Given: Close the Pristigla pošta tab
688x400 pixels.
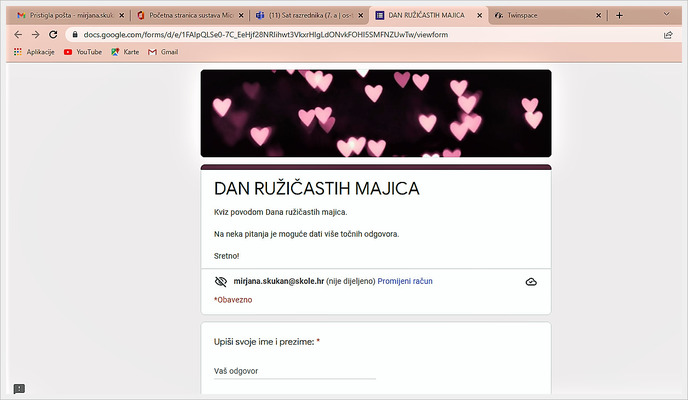Looking at the screenshot, I should (122, 15).
